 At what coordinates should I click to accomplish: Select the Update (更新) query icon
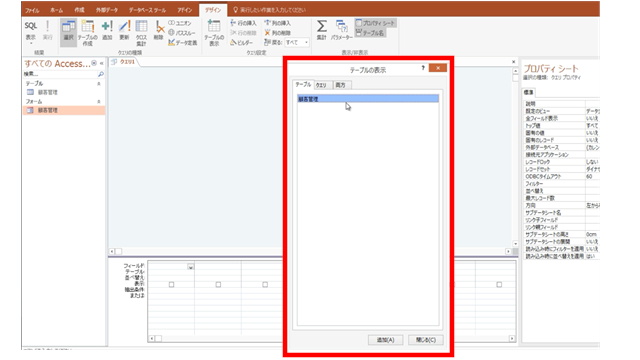point(124,31)
